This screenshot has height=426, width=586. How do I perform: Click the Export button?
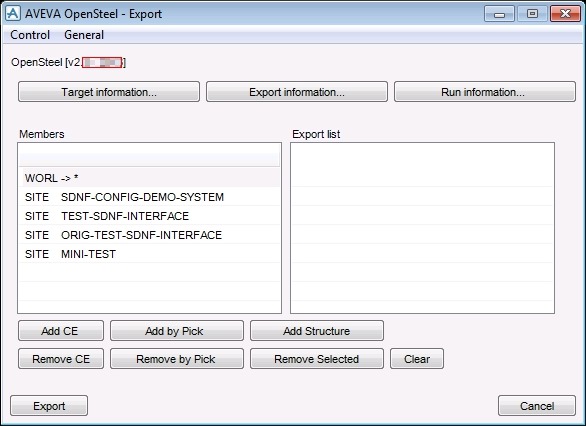pyautogui.click(x=49, y=406)
